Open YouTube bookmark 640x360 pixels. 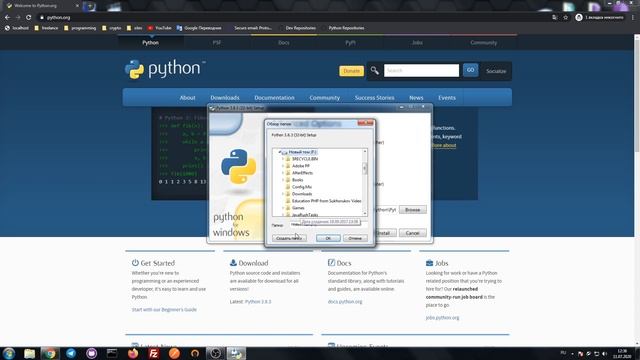click(x=160, y=28)
